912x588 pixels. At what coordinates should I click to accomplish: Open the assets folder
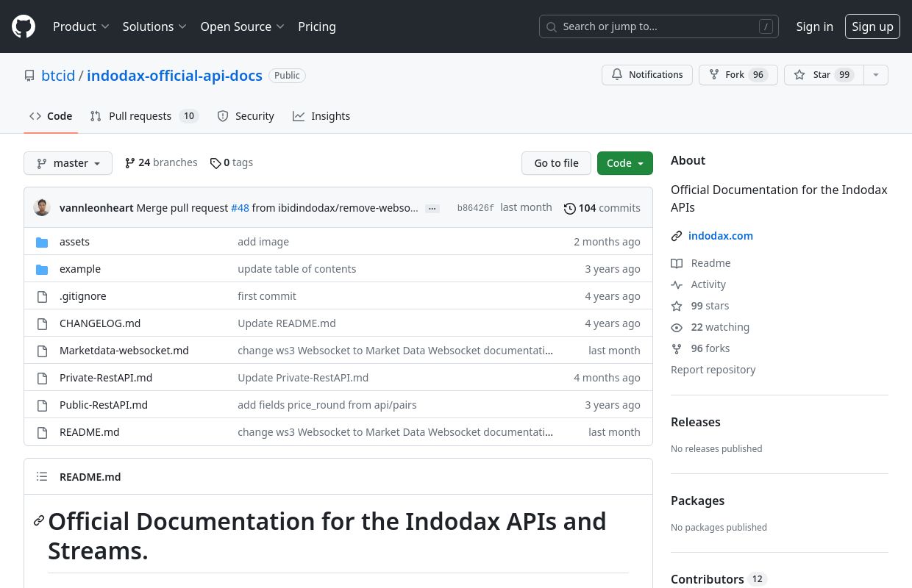point(74,242)
